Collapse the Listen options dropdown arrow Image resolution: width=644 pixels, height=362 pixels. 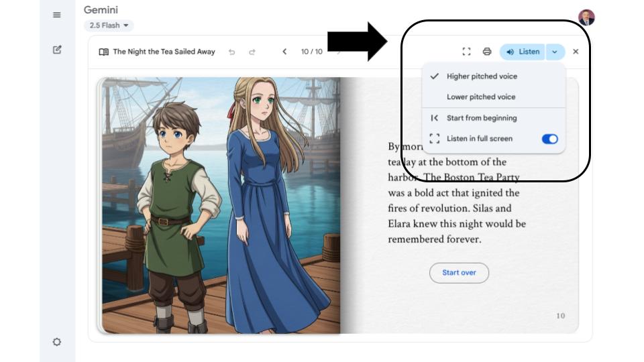(555, 52)
